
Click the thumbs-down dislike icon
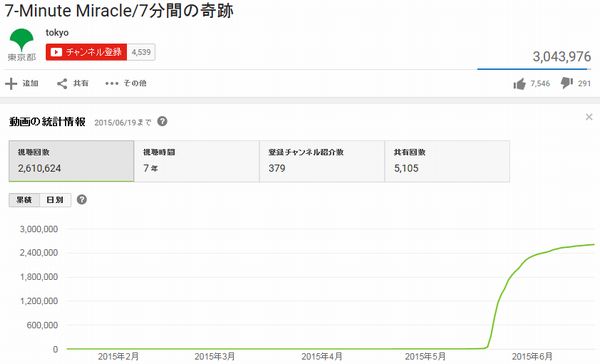point(566,83)
